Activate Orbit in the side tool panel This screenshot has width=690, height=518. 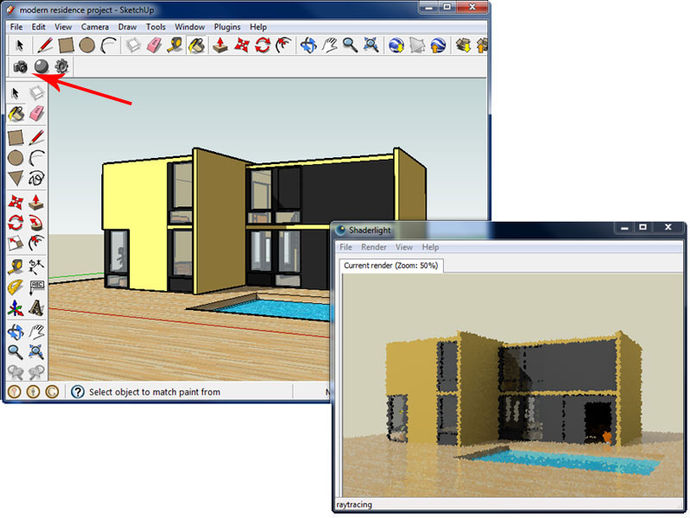16,332
